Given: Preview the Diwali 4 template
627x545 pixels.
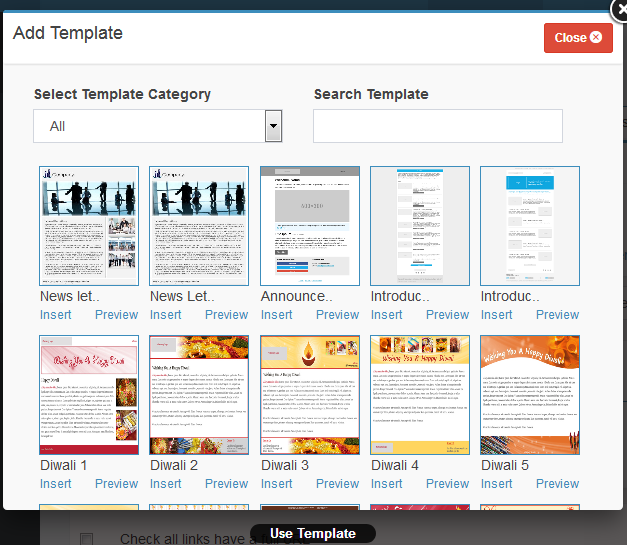Looking at the screenshot, I should pos(447,484).
